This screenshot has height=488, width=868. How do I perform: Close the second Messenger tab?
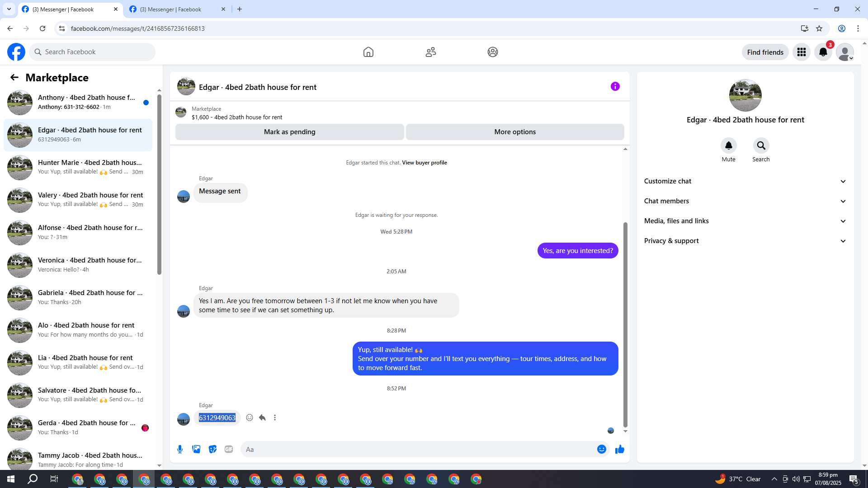[223, 9]
